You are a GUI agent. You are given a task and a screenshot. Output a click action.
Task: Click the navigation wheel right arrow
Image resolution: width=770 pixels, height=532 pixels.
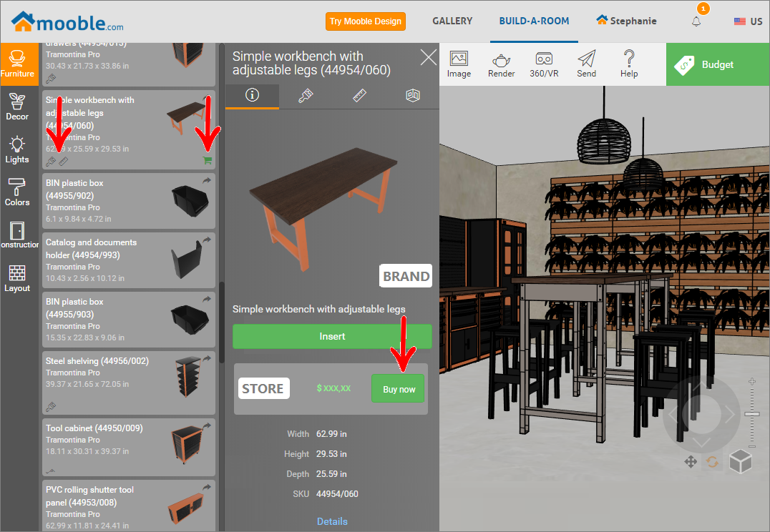point(730,415)
